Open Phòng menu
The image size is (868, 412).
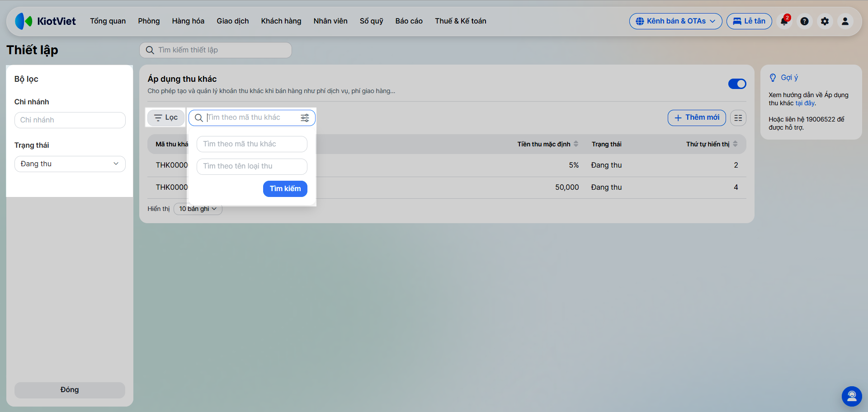[149, 21]
